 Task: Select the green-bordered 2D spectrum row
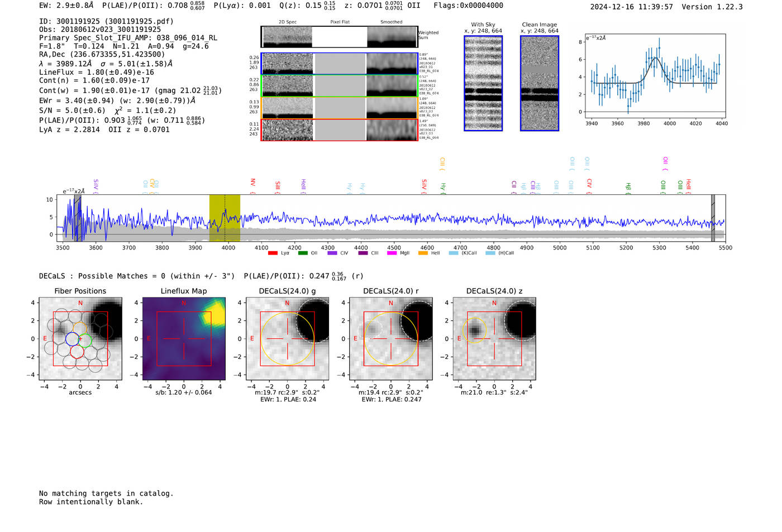(x=339, y=86)
